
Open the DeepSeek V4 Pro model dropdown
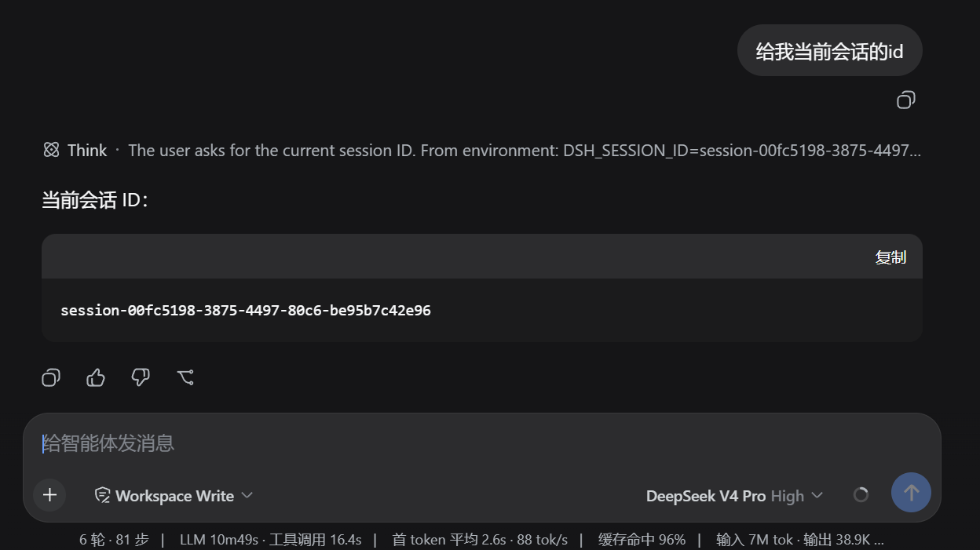(734, 496)
